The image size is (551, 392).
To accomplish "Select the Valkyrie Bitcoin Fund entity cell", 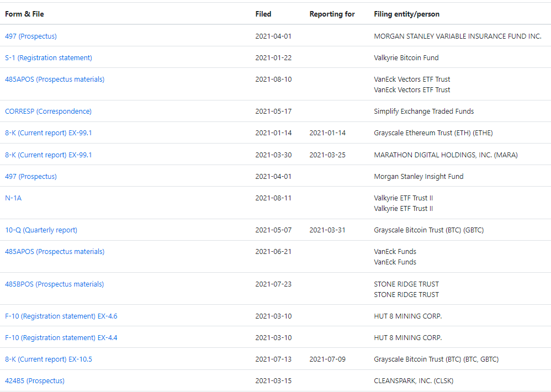I will tap(406, 57).
